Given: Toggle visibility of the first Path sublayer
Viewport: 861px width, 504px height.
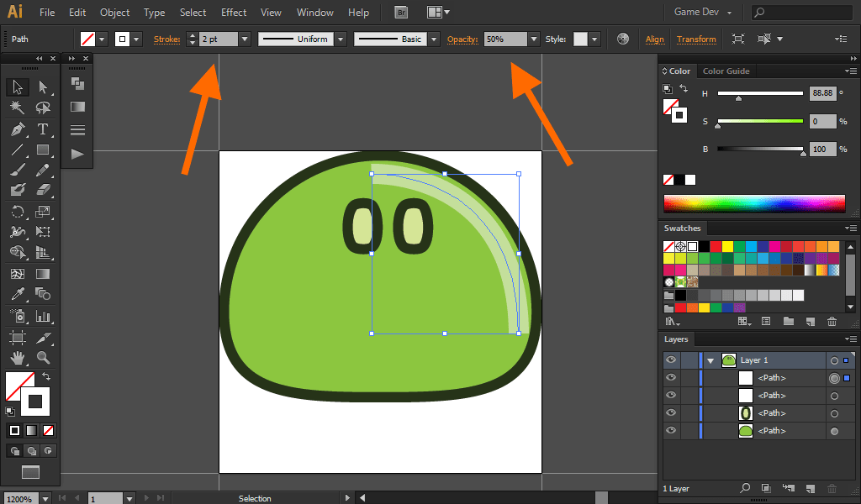Looking at the screenshot, I should (671, 378).
